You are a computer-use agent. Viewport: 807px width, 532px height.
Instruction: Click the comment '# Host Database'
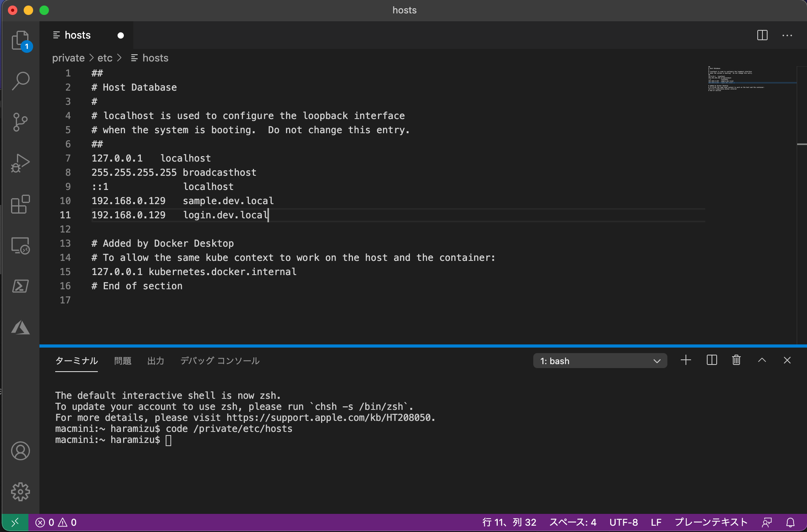134,87
